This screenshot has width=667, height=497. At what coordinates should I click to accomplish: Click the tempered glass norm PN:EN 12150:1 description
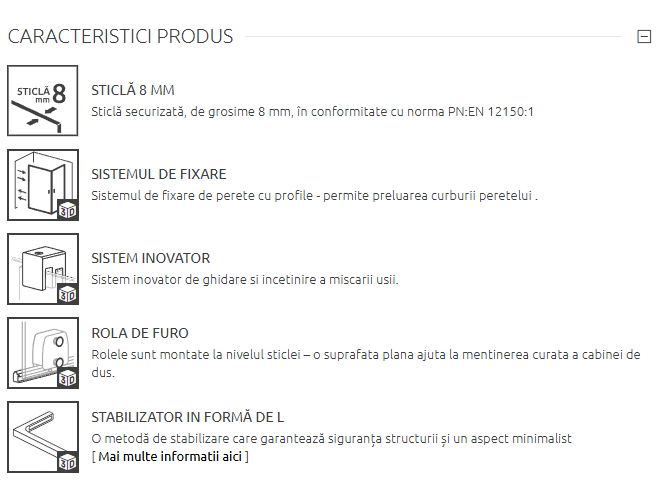[x=312, y=112]
